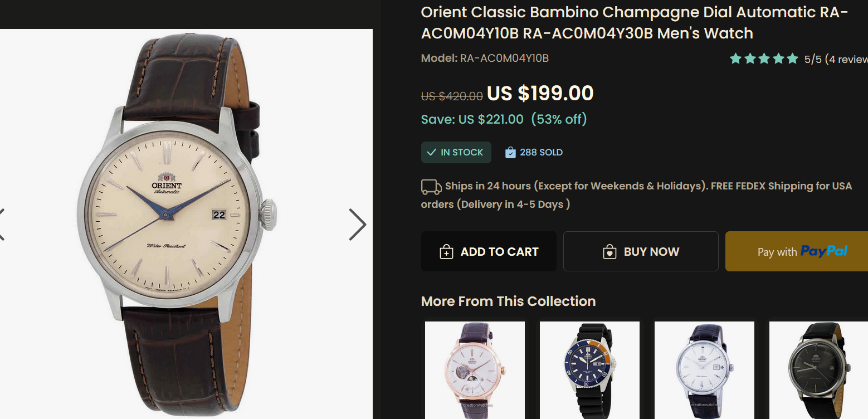View the white dial watch with navy strap
This screenshot has width=868, height=419.
(x=704, y=370)
